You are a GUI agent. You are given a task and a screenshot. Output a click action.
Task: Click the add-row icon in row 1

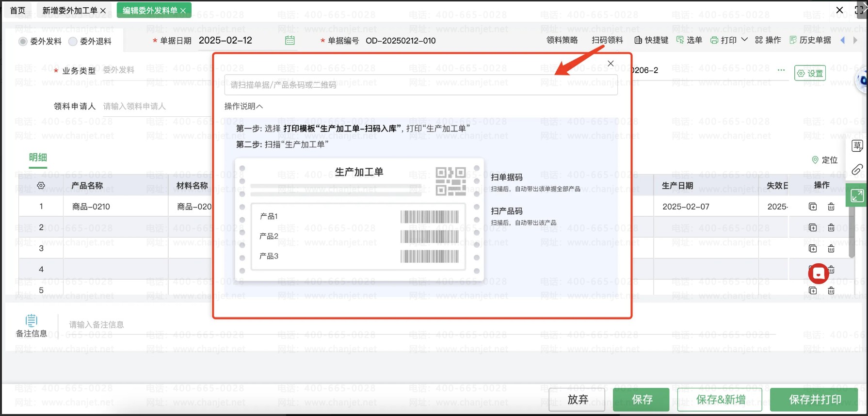click(813, 207)
